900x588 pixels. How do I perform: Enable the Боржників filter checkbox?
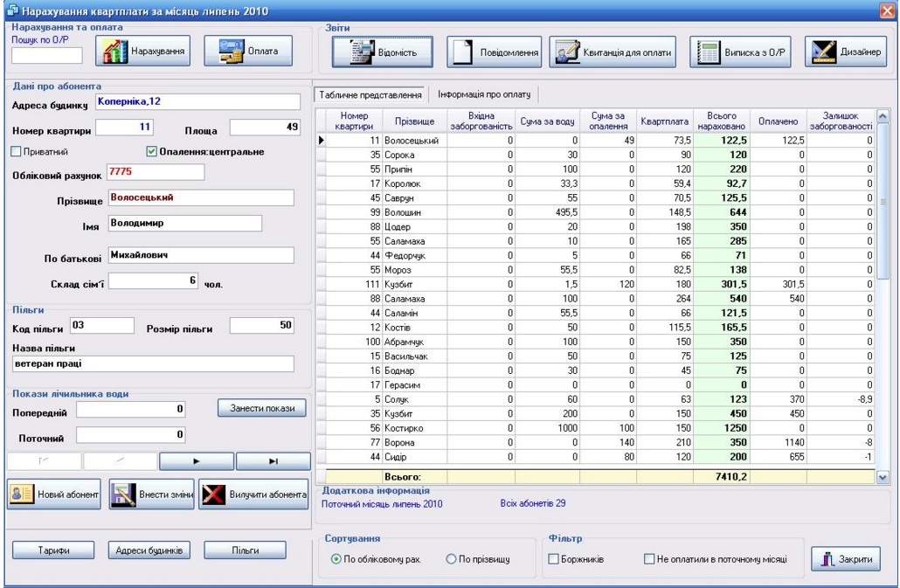[x=553, y=559]
